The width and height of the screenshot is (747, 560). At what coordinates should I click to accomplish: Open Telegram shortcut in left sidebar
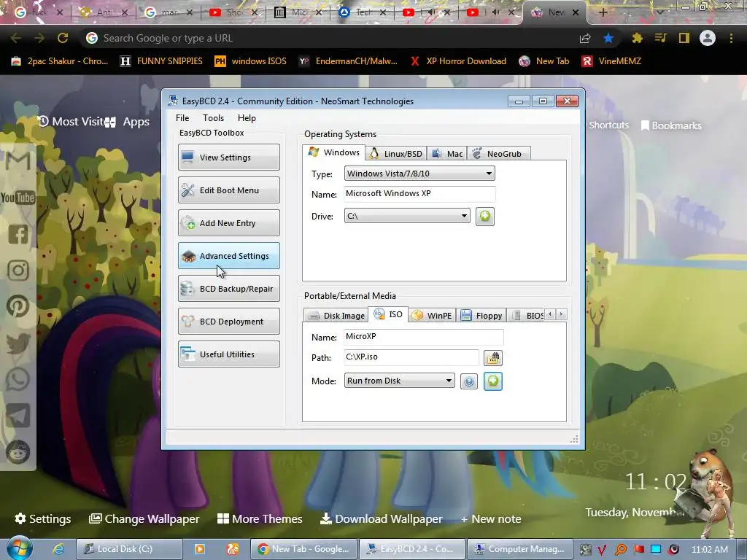pos(18,416)
